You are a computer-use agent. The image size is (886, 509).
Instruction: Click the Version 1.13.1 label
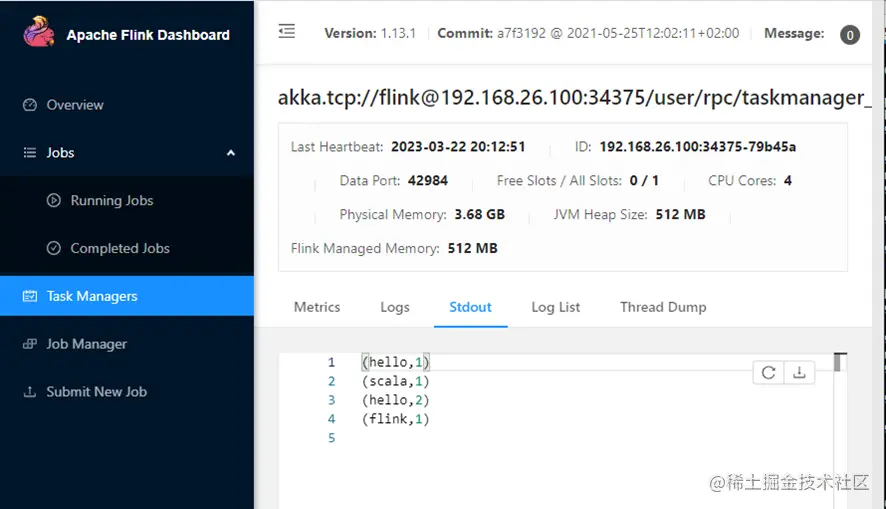click(x=370, y=33)
